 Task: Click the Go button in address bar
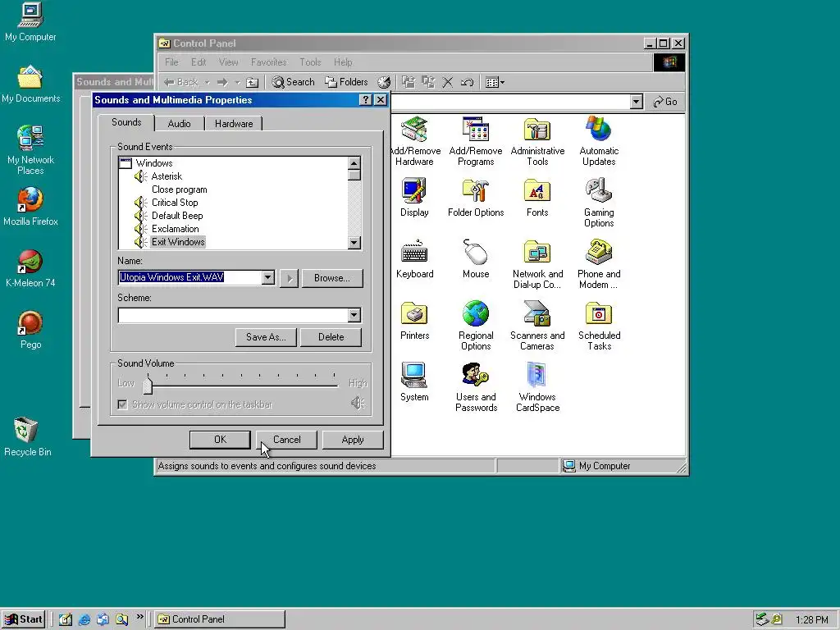665,102
